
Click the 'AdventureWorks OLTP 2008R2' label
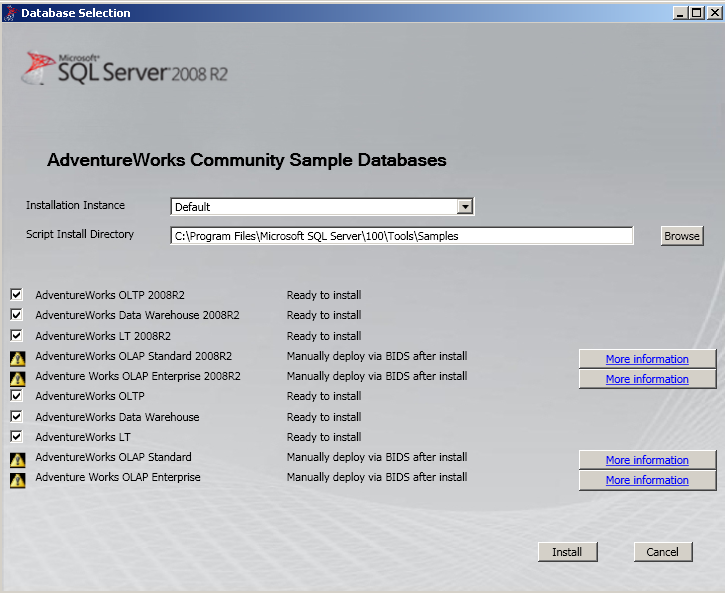[110, 295]
